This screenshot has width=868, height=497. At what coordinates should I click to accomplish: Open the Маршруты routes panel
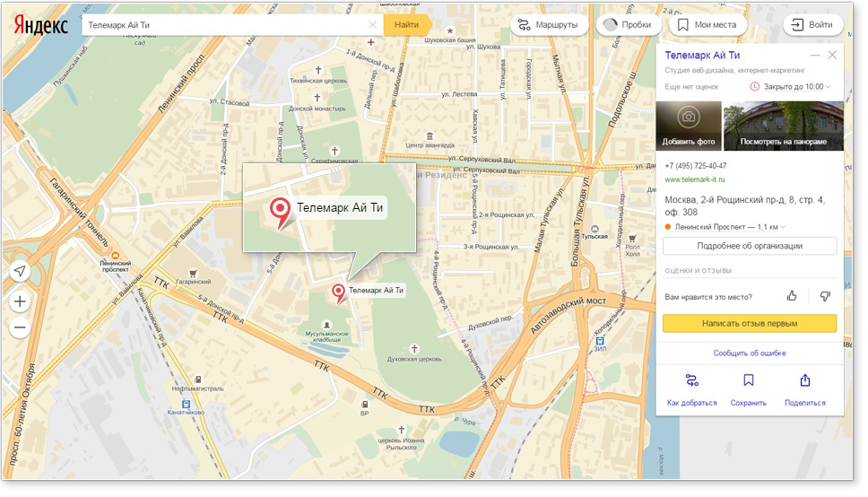pos(550,25)
